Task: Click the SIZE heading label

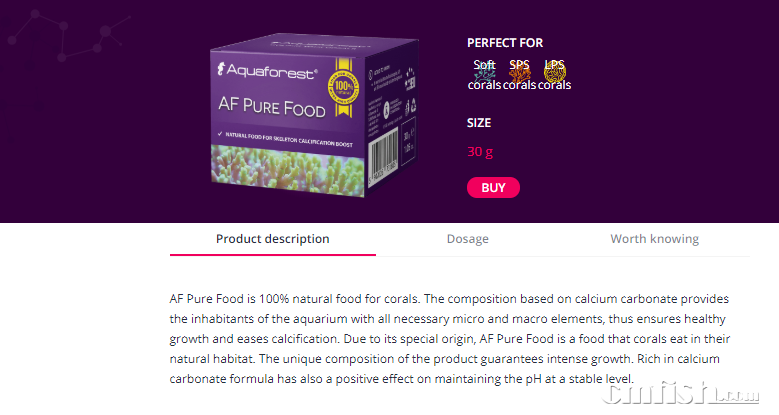Action: 479,123
